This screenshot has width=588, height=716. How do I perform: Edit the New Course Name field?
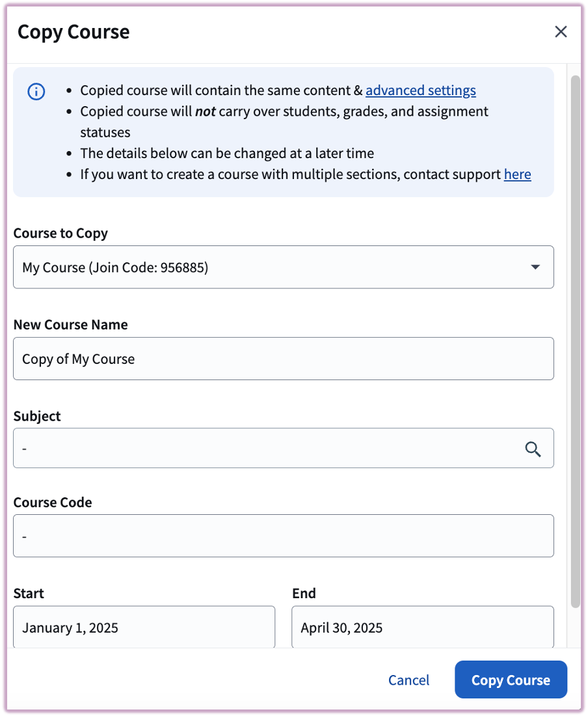click(284, 359)
